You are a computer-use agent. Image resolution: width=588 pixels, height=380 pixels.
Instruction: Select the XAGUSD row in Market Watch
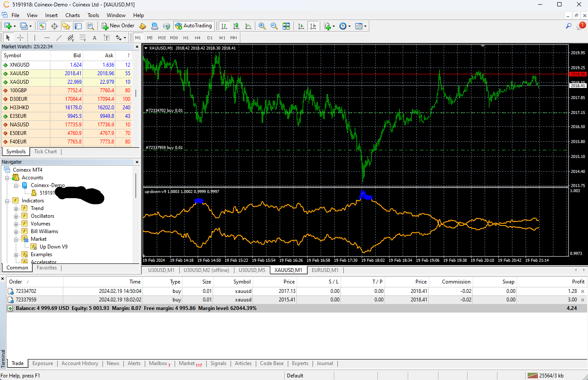19,82
